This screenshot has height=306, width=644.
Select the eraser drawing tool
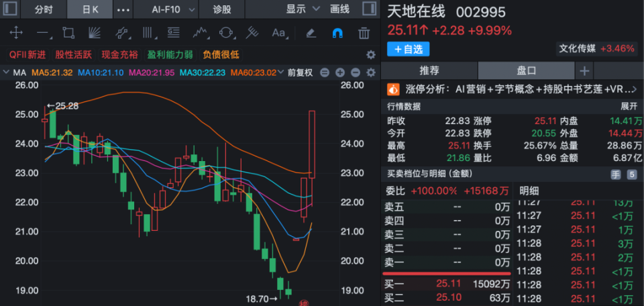click(311, 32)
